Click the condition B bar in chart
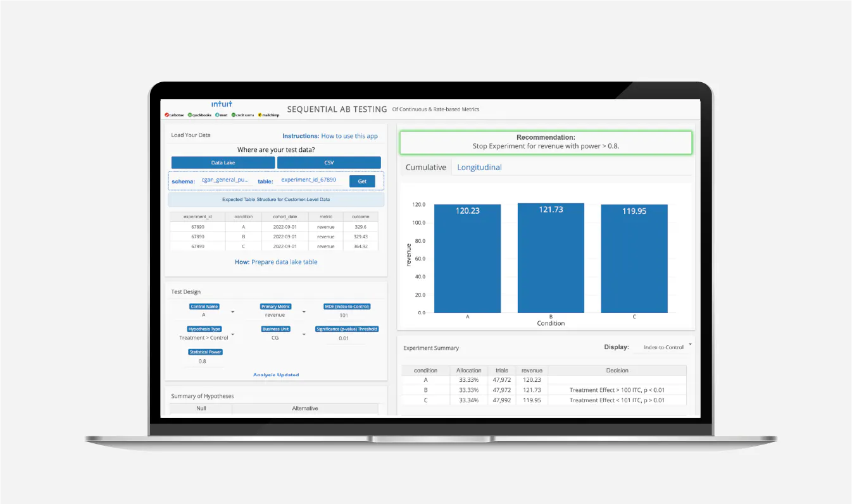852x504 pixels. pos(551,258)
